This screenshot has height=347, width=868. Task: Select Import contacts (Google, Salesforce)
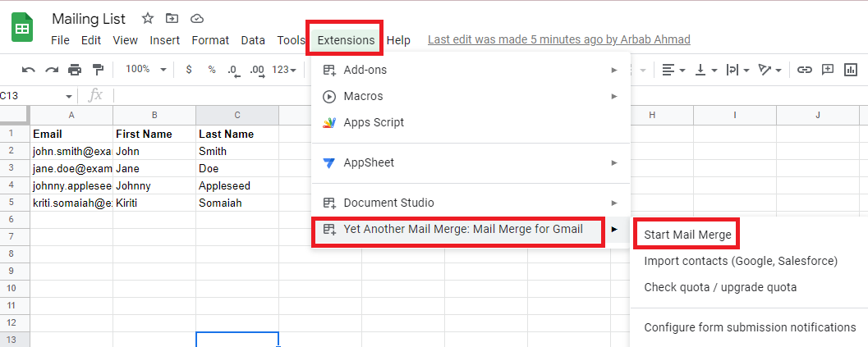(x=741, y=261)
